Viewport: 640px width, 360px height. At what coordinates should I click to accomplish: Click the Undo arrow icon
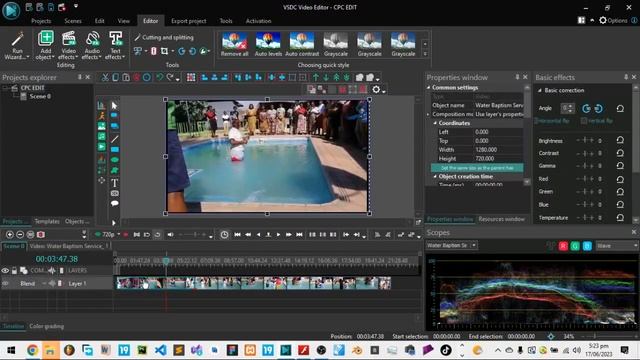(x=160, y=78)
